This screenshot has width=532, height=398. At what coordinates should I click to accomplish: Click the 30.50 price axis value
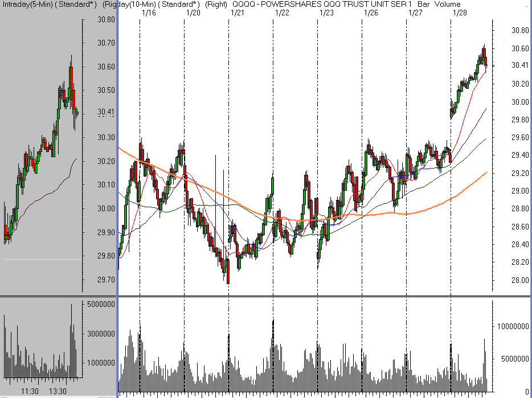click(x=106, y=91)
